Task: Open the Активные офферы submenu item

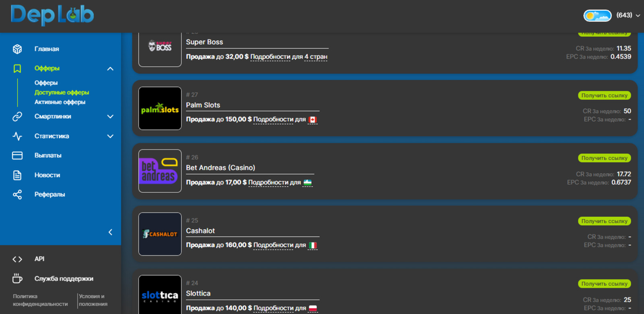Action: tap(60, 102)
